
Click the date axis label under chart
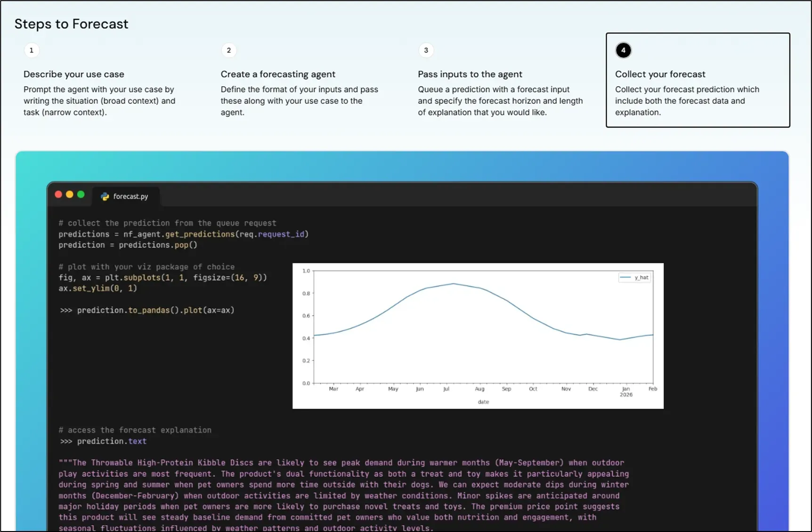coord(483,402)
